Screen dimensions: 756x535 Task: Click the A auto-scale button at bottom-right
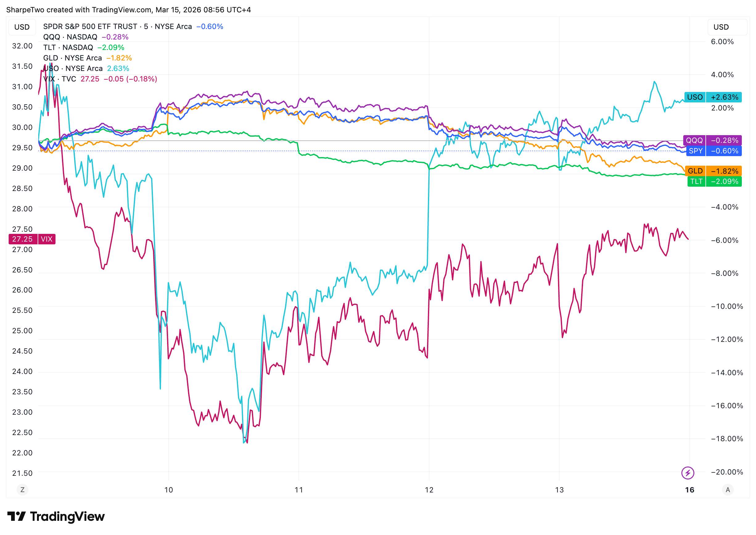pos(728,490)
